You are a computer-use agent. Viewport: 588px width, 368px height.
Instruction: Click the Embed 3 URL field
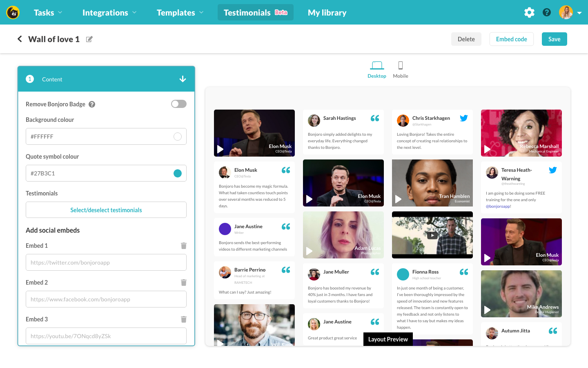(x=106, y=336)
